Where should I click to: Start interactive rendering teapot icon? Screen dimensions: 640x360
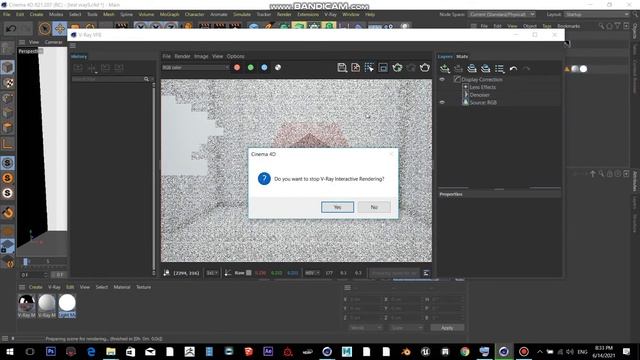click(x=397, y=68)
